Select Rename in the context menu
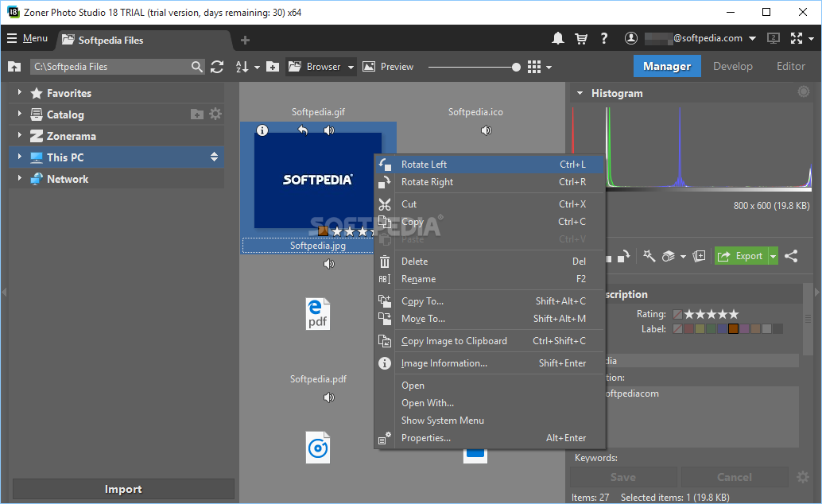822x504 pixels. coord(490,279)
